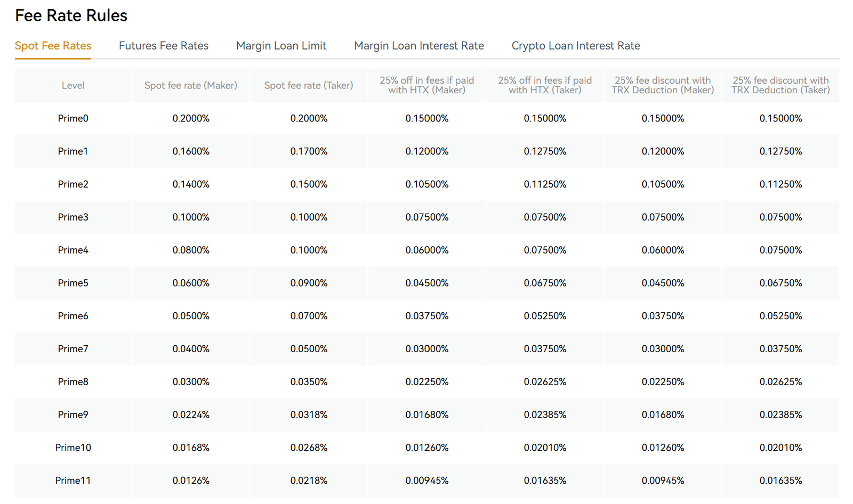Screen dimensions: 853x504
Task: Click the 0.06750% HTX Taker value for Prime5
Action: (x=544, y=283)
